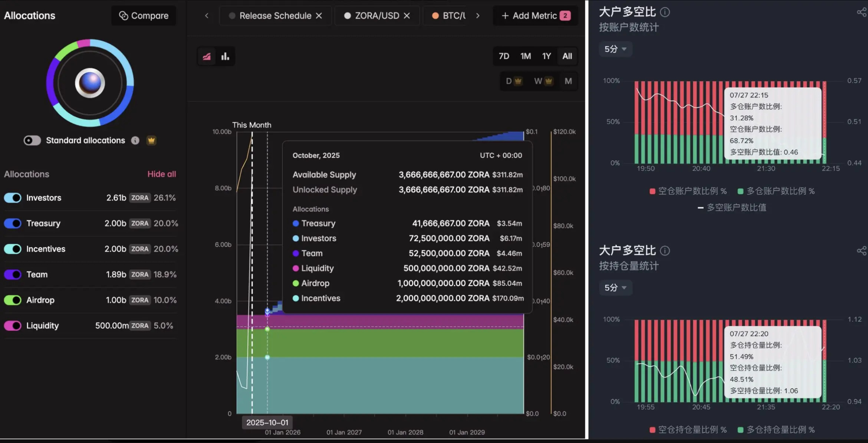Open the share icon on the 大户多空比 panel
The image size is (868, 443).
click(x=862, y=12)
